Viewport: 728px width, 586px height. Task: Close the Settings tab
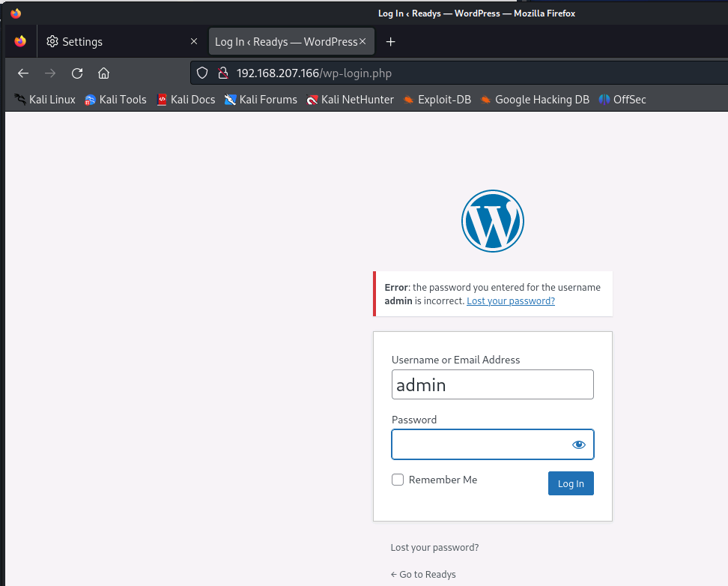194,41
